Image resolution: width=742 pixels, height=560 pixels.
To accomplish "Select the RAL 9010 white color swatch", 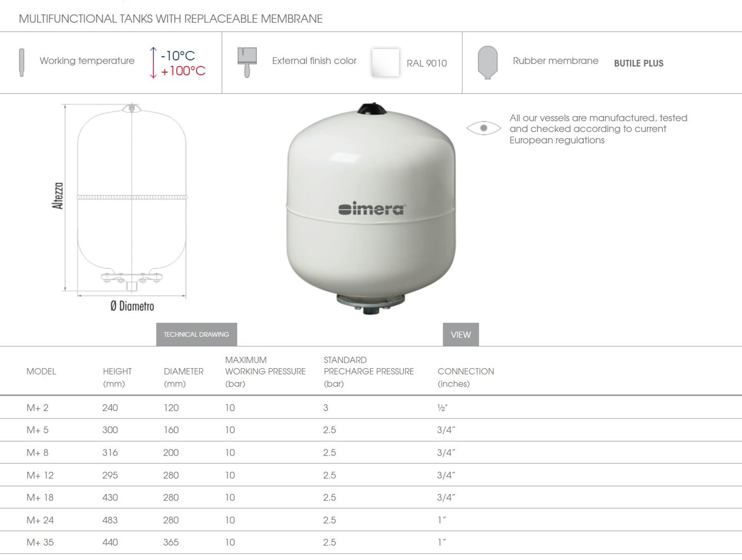I will (x=385, y=62).
